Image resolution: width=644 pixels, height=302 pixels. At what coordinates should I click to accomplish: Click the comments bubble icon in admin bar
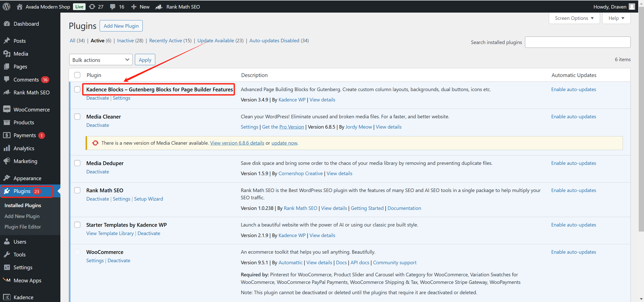tap(113, 7)
